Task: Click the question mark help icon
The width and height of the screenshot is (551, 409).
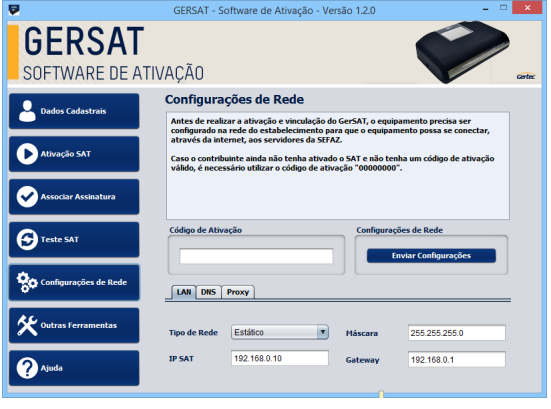Action: pyautogui.click(x=27, y=368)
